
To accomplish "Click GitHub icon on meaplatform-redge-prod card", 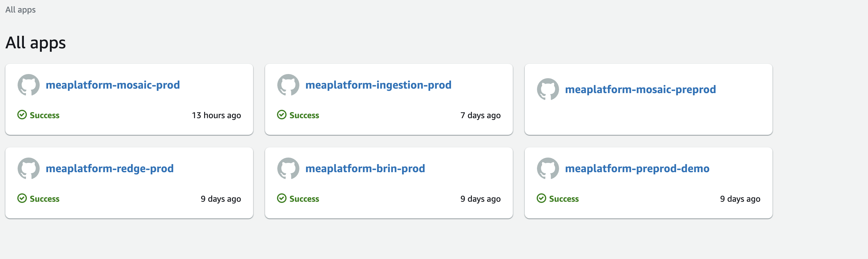I will (29, 168).
